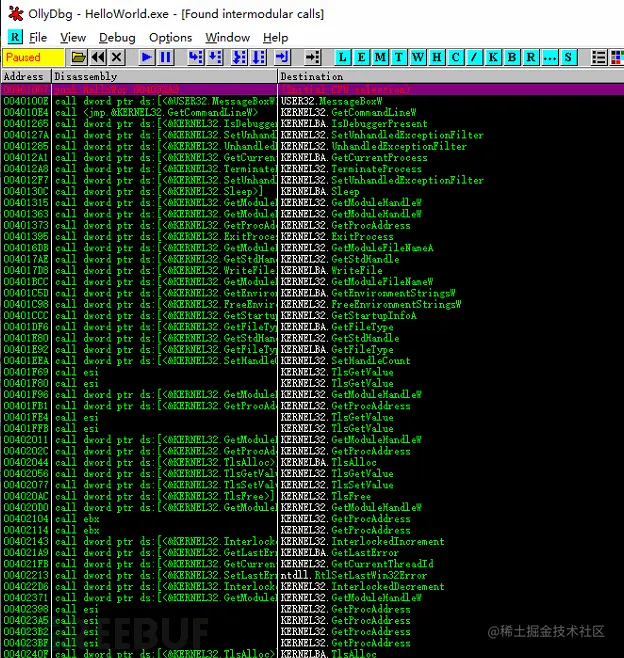The image size is (624, 658).
Task: Sort by the Disassembly column header
Action: (x=164, y=76)
